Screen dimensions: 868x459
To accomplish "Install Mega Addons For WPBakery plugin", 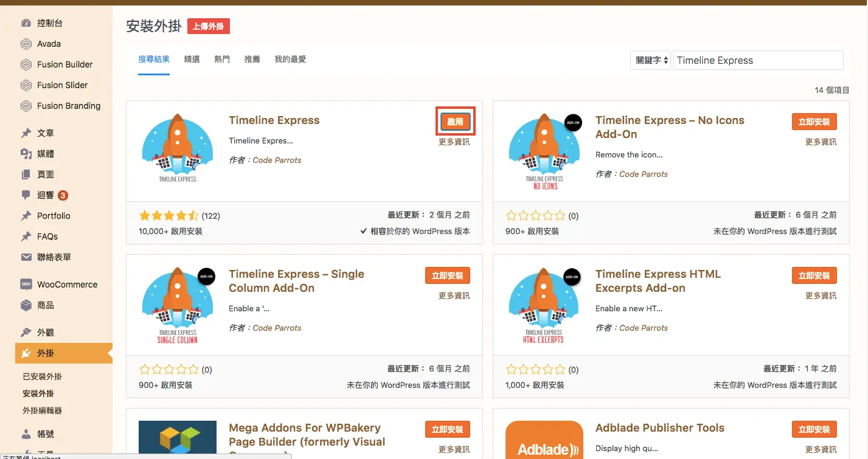I will pos(447,429).
